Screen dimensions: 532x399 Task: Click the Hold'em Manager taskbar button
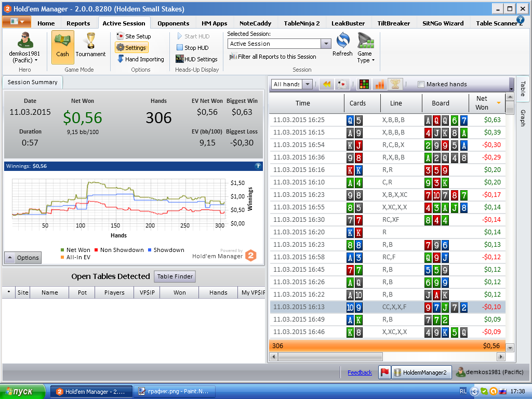[x=91, y=392]
